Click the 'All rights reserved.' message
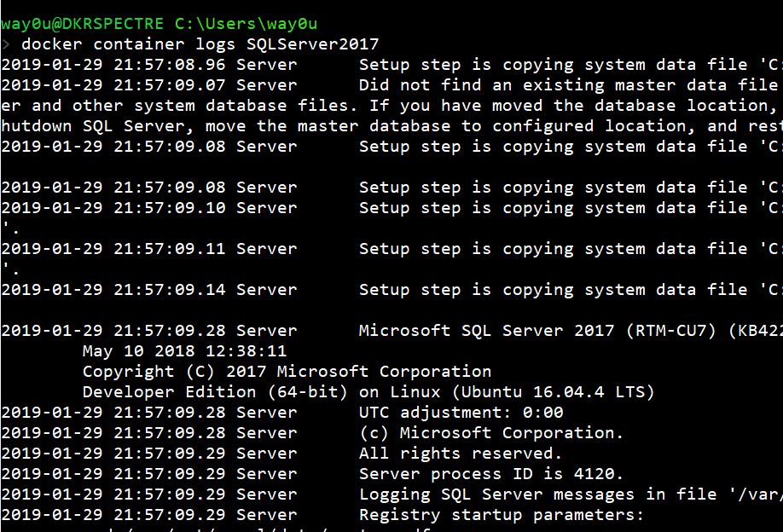The image size is (783, 532). (x=461, y=454)
